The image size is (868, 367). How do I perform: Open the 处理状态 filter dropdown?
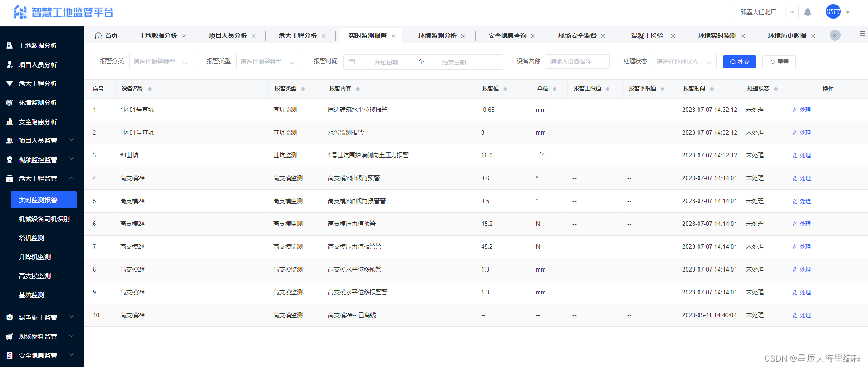685,62
